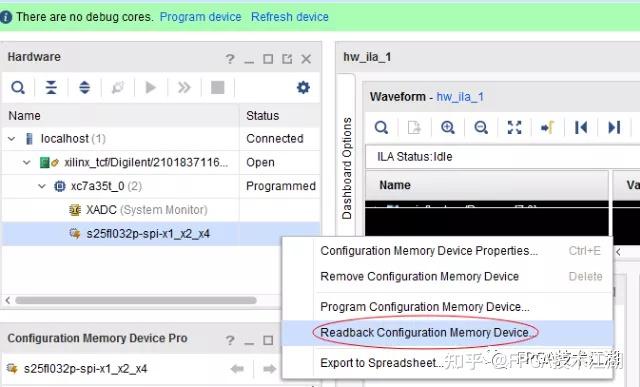Image resolution: width=640 pixels, height=387 pixels.
Task: Zoom out on the waveform
Action: pos(481,127)
